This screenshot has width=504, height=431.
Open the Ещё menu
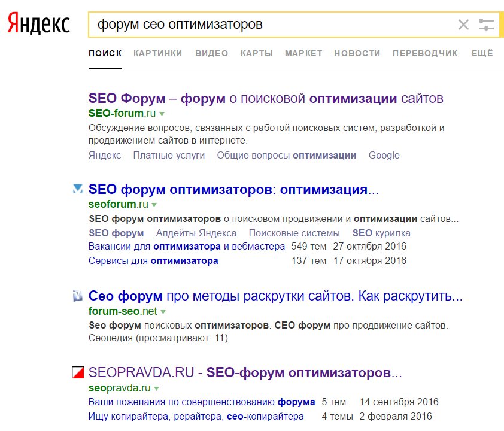click(x=482, y=53)
